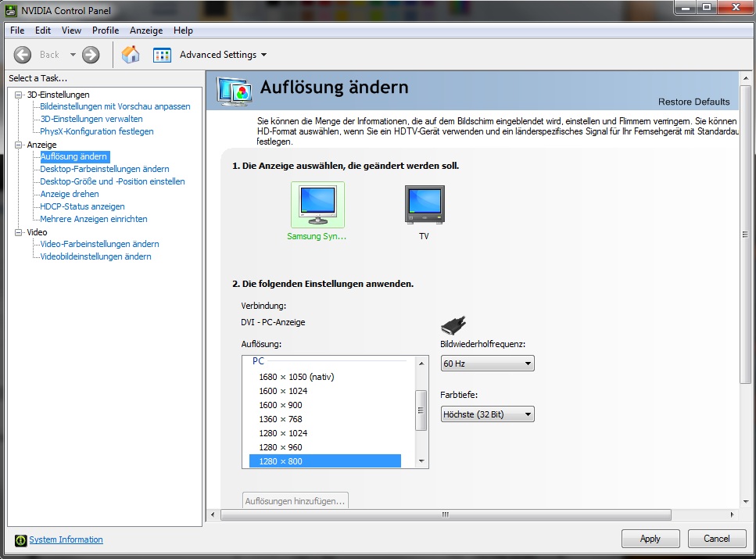
Task: Open the Profile menu
Action: pyautogui.click(x=106, y=30)
